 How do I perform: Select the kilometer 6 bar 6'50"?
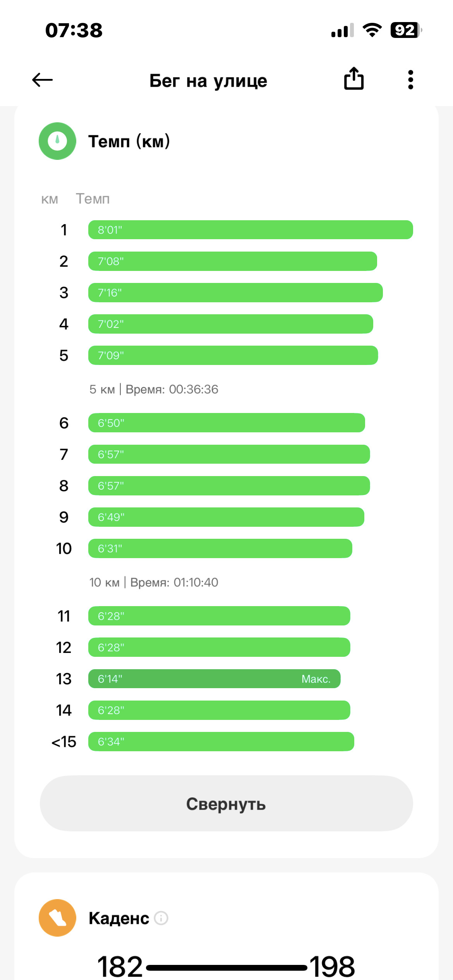(226, 423)
